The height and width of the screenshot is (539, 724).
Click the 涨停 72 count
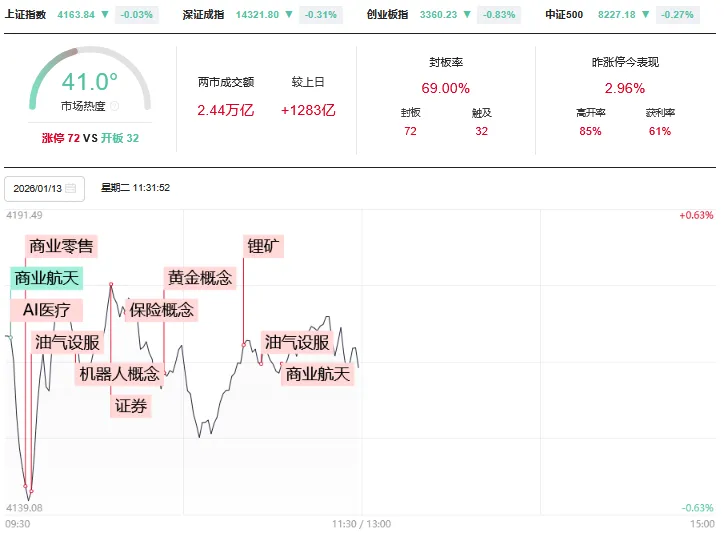click(x=60, y=138)
